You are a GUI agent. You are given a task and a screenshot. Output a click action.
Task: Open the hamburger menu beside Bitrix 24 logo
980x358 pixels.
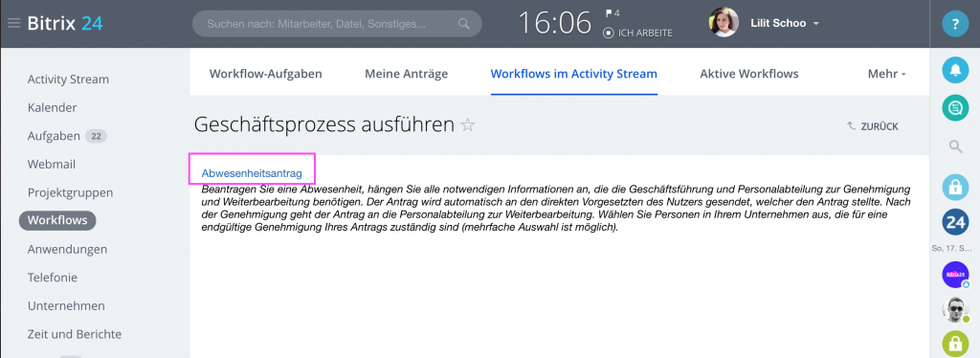coord(13,24)
